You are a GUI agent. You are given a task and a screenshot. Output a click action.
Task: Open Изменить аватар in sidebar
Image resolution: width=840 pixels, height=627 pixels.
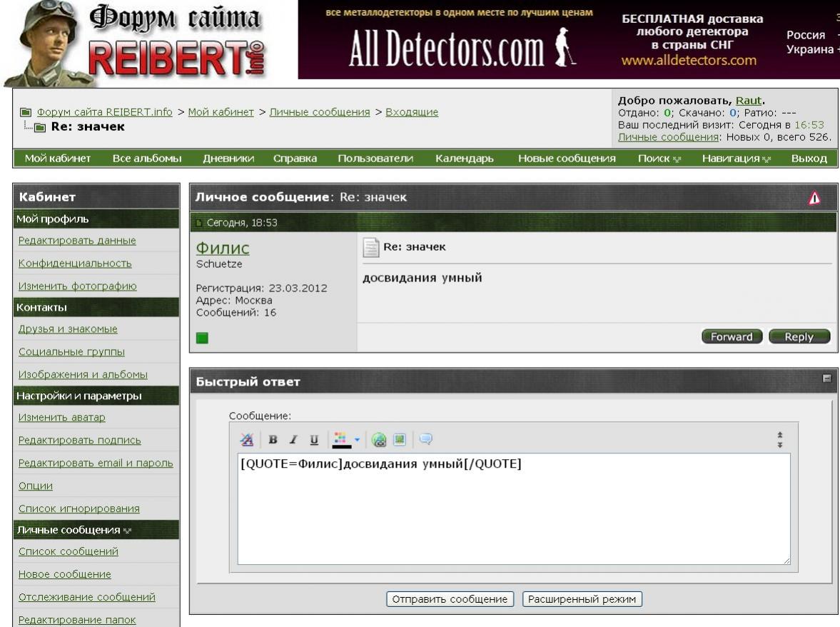pos(62,418)
